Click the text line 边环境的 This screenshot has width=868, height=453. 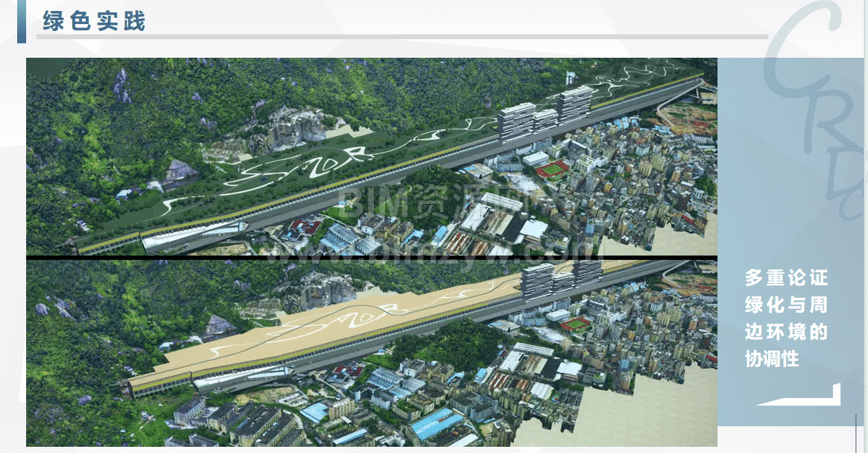click(786, 332)
